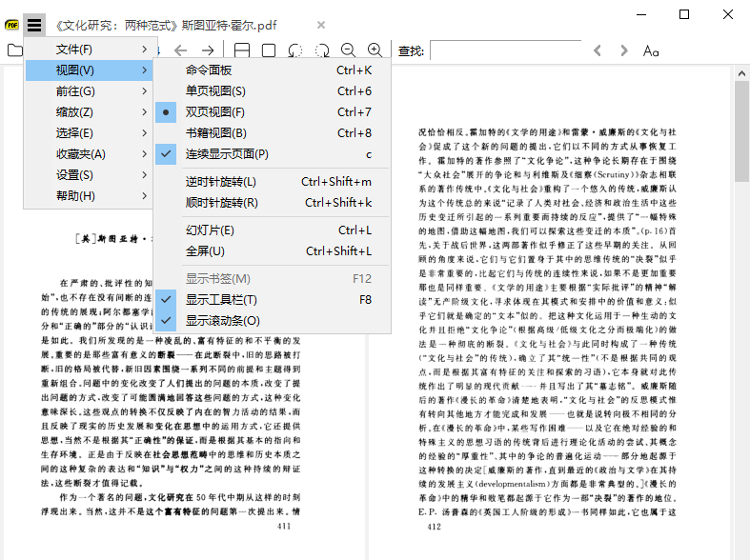Rotate page counterclockwise from toolbar
The width and height of the screenshot is (750, 560).
pyautogui.click(x=295, y=50)
